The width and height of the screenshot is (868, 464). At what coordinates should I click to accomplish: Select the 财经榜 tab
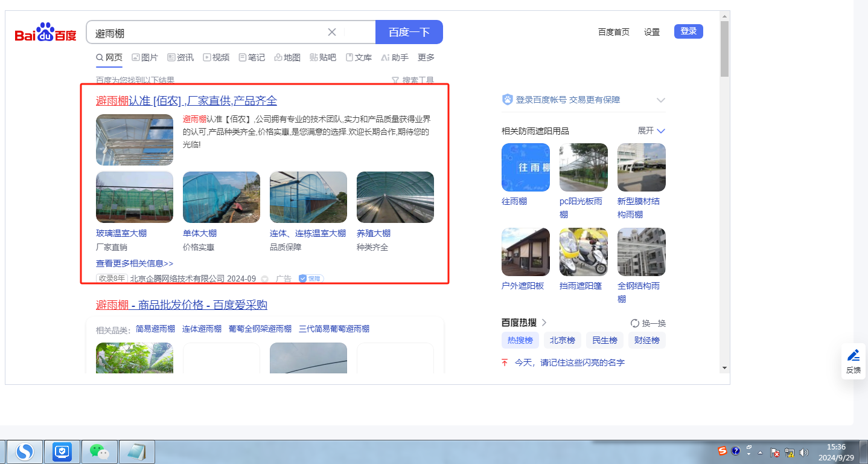click(647, 340)
